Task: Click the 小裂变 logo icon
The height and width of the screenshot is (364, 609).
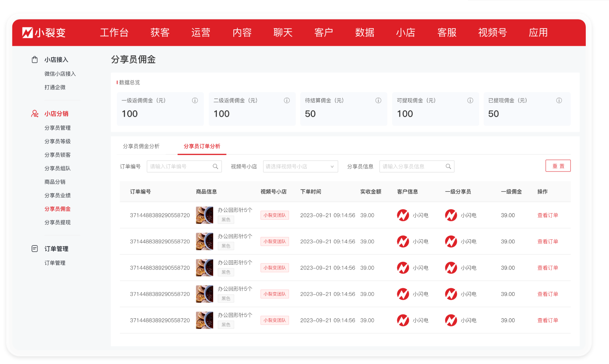Action: 28,33
